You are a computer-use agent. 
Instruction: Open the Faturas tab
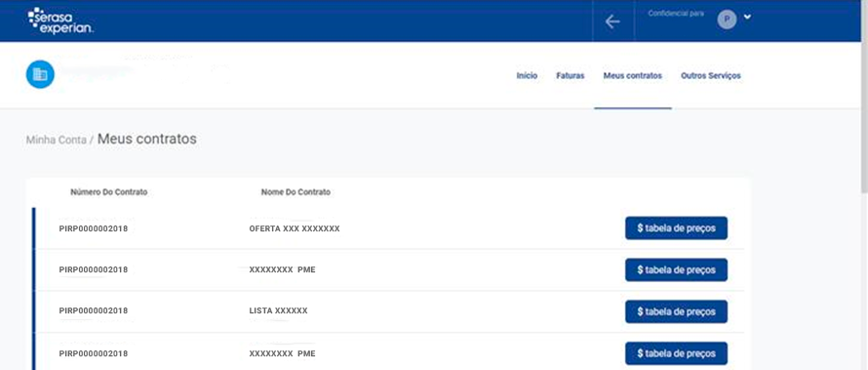571,76
